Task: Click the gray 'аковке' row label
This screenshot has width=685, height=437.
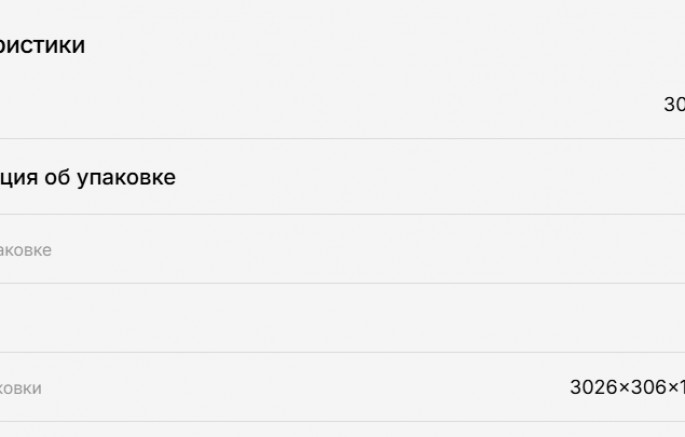Action: coord(26,250)
